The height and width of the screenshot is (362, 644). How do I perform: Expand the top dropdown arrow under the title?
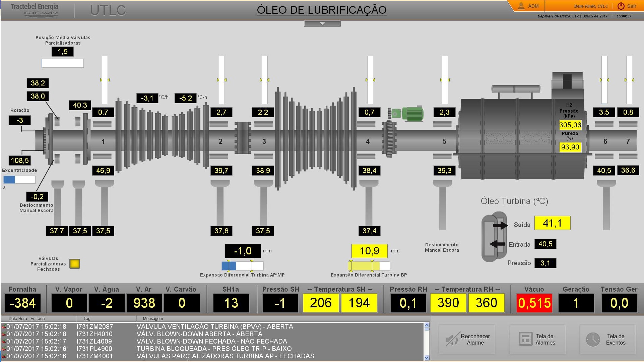pos(322,23)
